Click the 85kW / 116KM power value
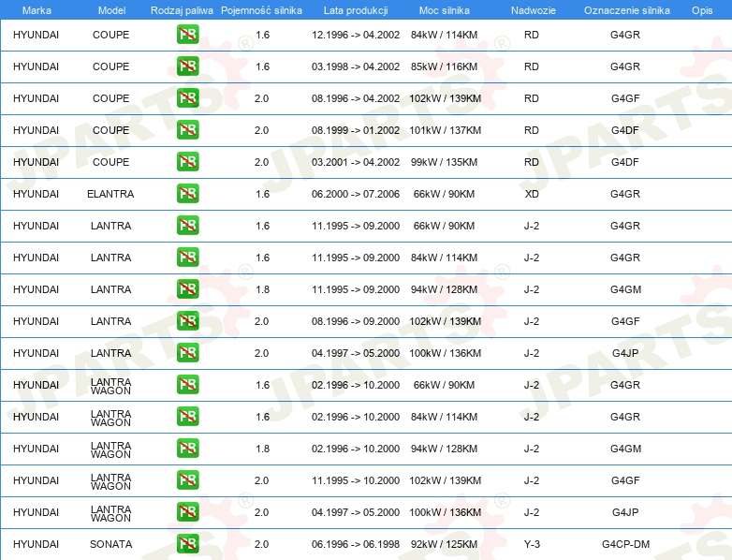 click(x=444, y=66)
